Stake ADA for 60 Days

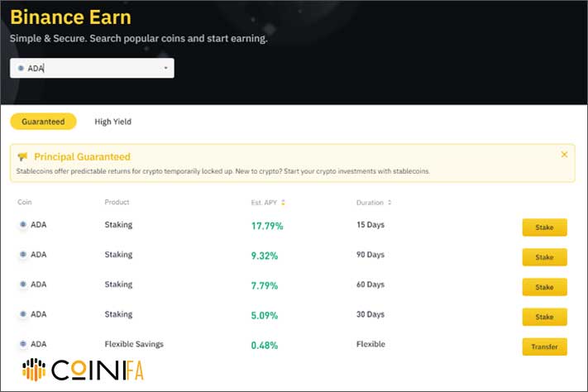tap(544, 287)
